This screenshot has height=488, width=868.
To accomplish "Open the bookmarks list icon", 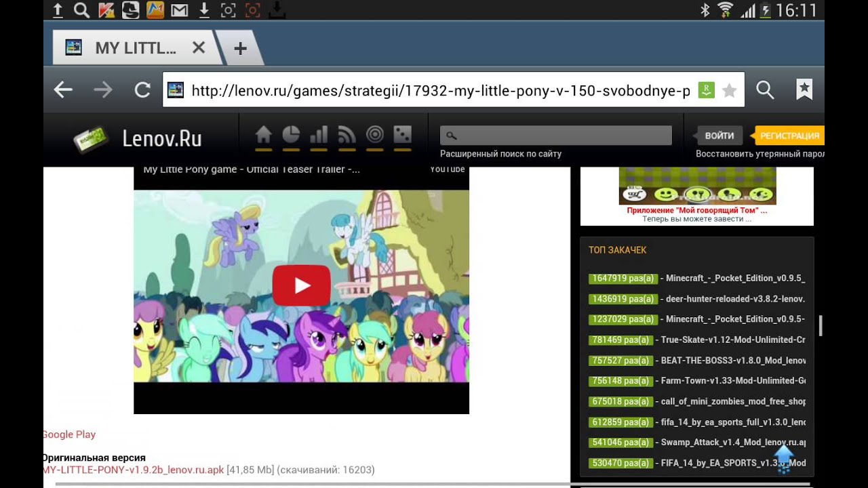I will tap(804, 89).
